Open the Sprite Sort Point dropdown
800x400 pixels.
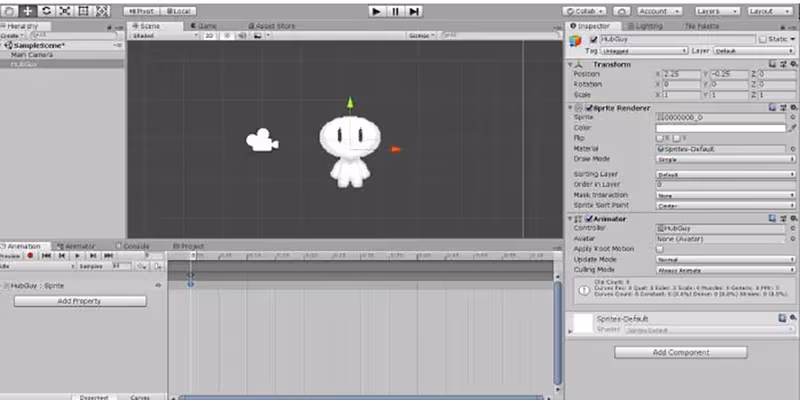tap(725, 206)
